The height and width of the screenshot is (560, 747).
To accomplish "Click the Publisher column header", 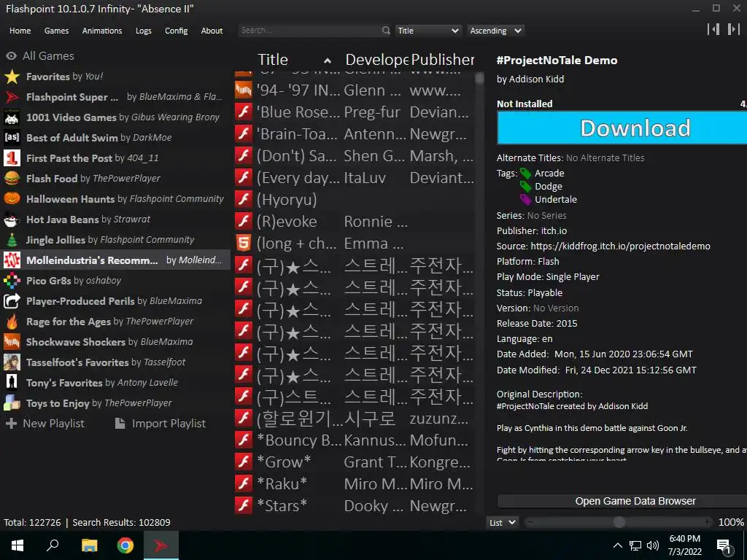I will pyautogui.click(x=443, y=60).
